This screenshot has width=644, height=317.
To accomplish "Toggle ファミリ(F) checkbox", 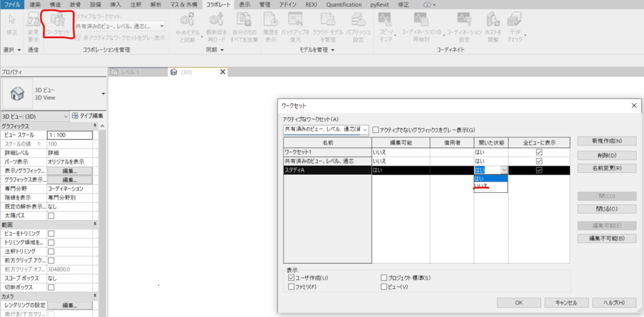I will [291, 287].
